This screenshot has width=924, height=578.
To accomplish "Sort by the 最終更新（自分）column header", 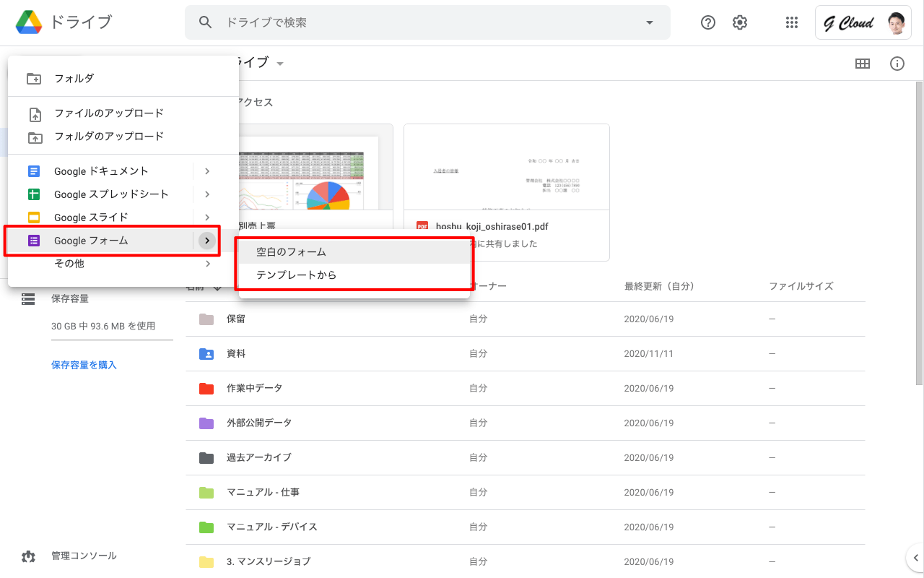I will tap(659, 286).
